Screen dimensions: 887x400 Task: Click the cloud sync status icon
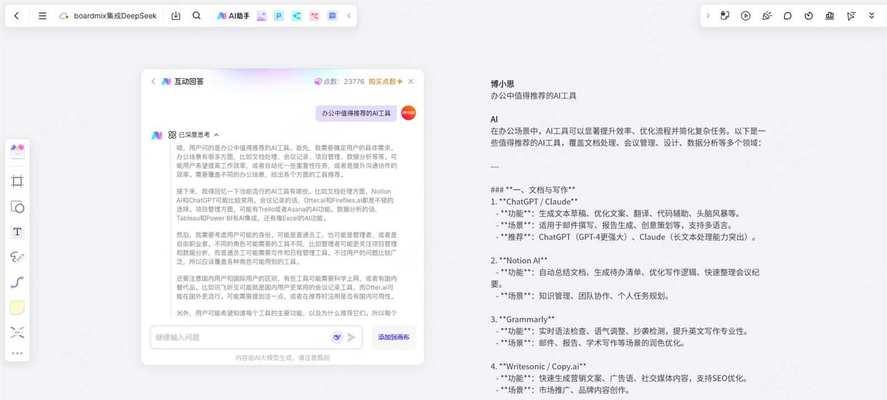(x=63, y=16)
